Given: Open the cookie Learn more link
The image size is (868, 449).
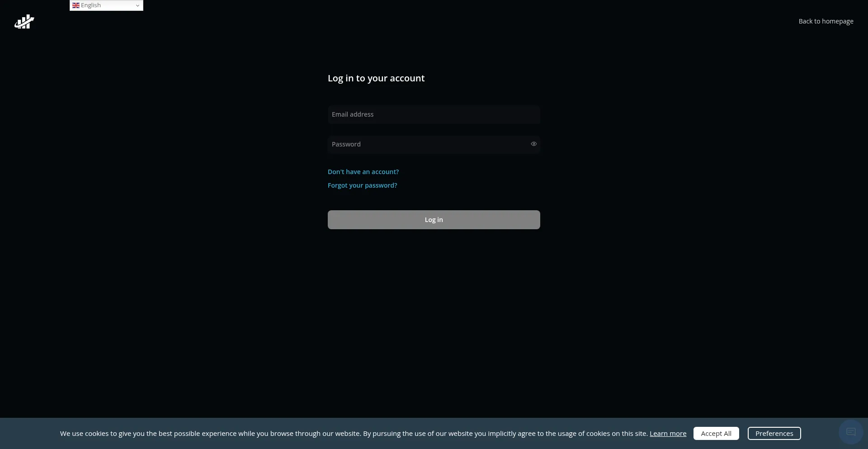Looking at the screenshot, I should [x=668, y=433].
